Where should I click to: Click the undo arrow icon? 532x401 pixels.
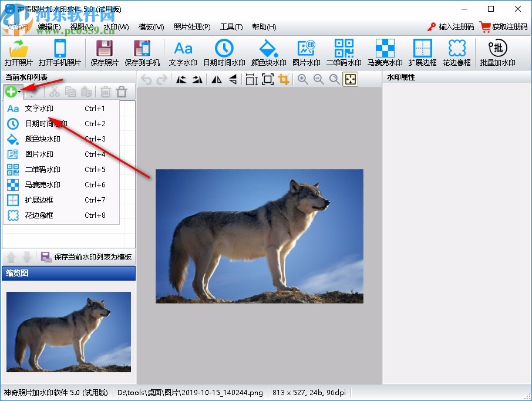coord(146,79)
